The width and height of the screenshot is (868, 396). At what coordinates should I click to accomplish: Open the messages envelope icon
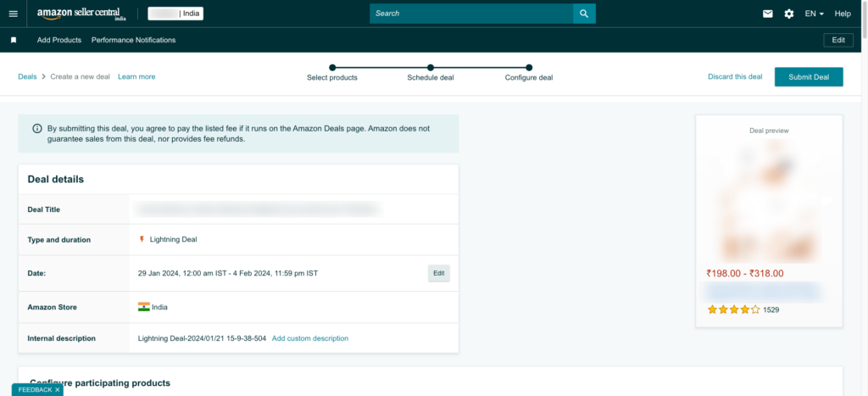pyautogui.click(x=768, y=14)
